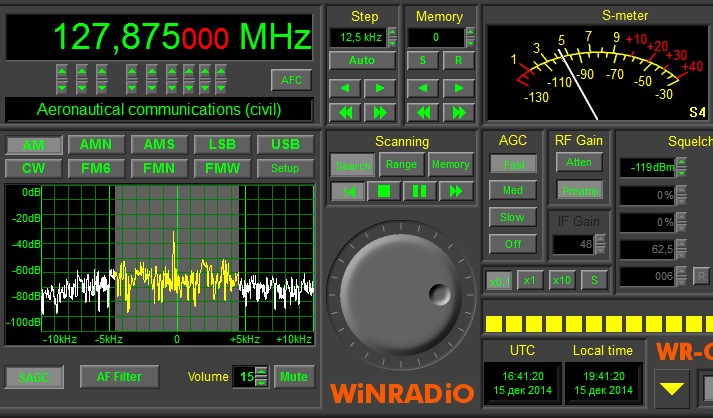The width and height of the screenshot is (713, 418).
Task: Step frequency up with single right arrow under Step
Action: (380, 88)
